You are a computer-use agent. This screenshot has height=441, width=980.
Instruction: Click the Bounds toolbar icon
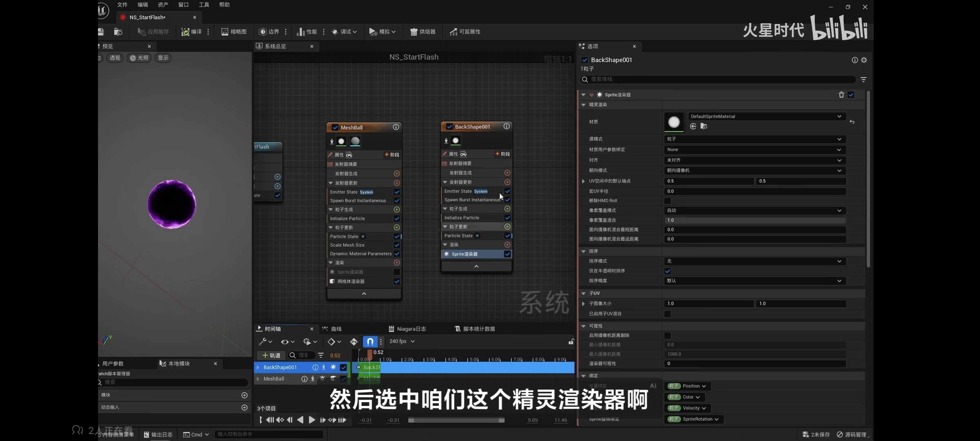coord(263,32)
